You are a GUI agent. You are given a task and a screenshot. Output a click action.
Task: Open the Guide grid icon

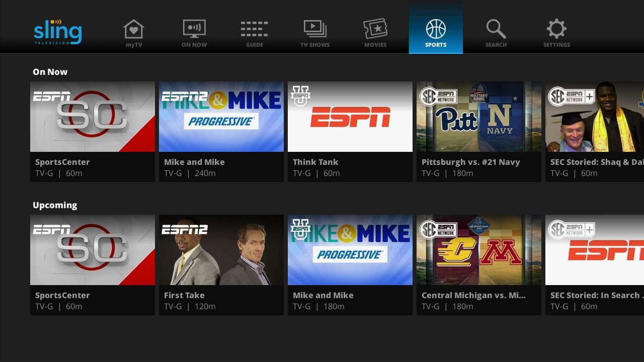point(254,30)
